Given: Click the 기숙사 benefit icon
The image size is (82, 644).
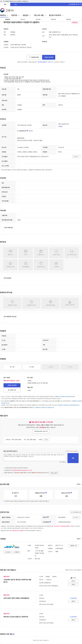Looking at the screenshot, I should pyautogui.click(x=26, y=252).
